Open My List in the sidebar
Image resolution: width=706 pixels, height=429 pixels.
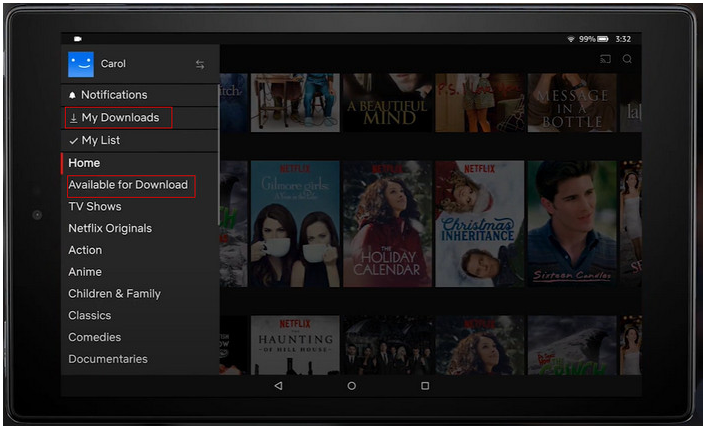coord(100,141)
